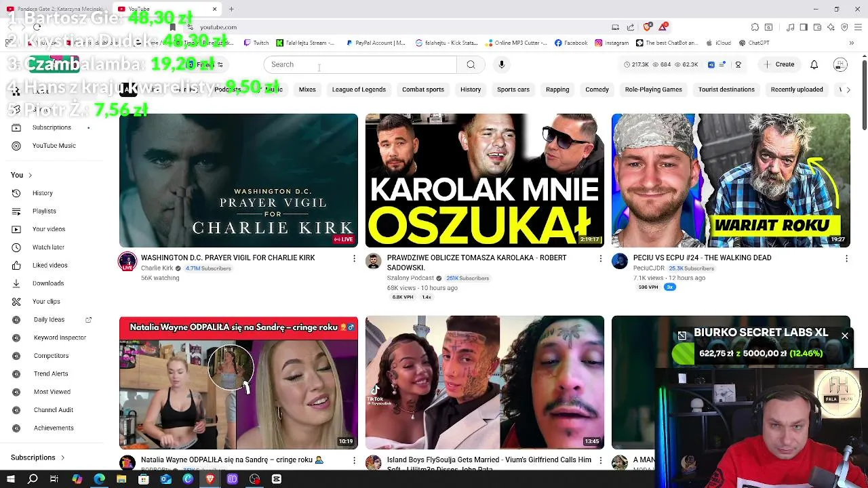
Task: Expand the You section chevron
Action: pos(30,176)
